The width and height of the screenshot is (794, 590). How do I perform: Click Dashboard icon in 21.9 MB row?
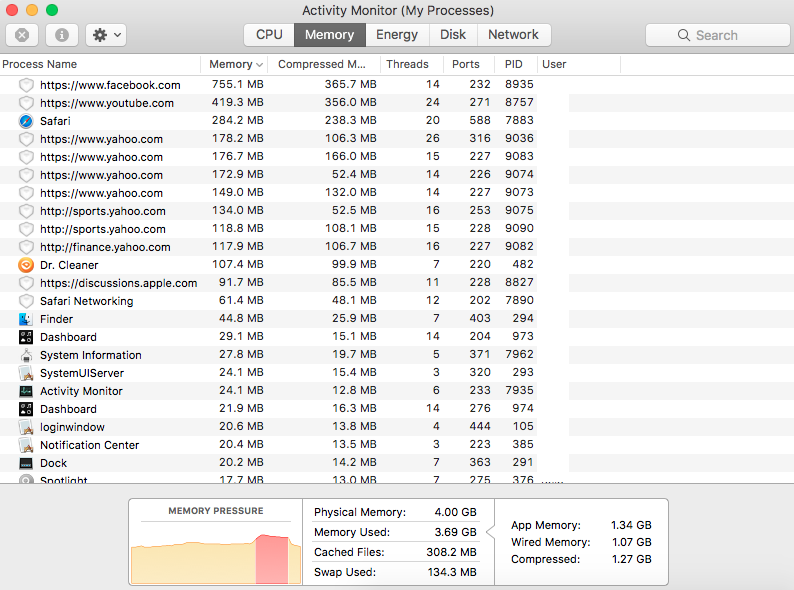(26, 409)
